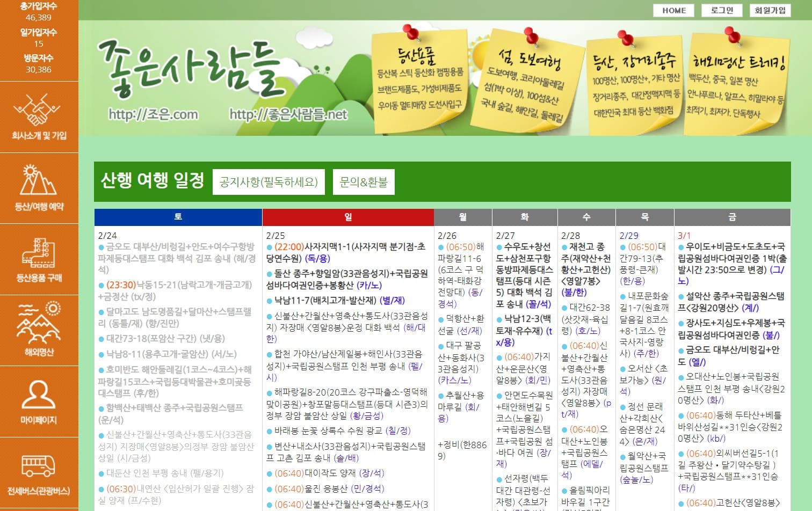This screenshot has width=812, height=511.
Task: Select the 토 Saturday column tab
Action: click(x=177, y=216)
